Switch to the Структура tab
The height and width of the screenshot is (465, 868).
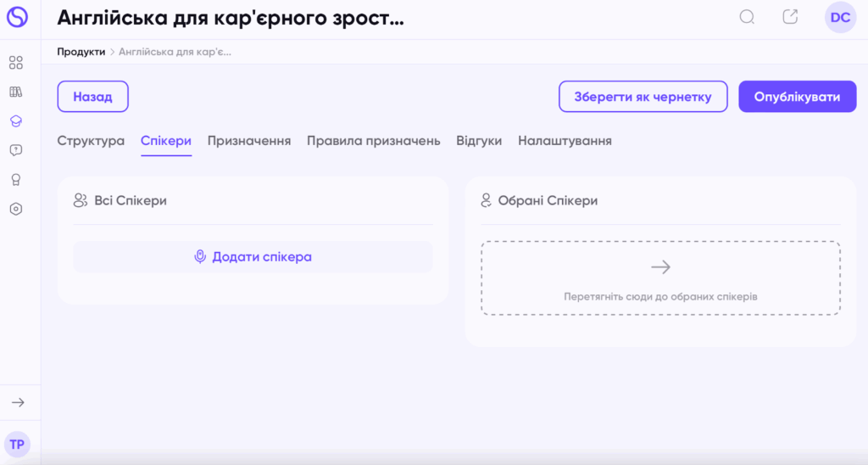pos(91,141)
